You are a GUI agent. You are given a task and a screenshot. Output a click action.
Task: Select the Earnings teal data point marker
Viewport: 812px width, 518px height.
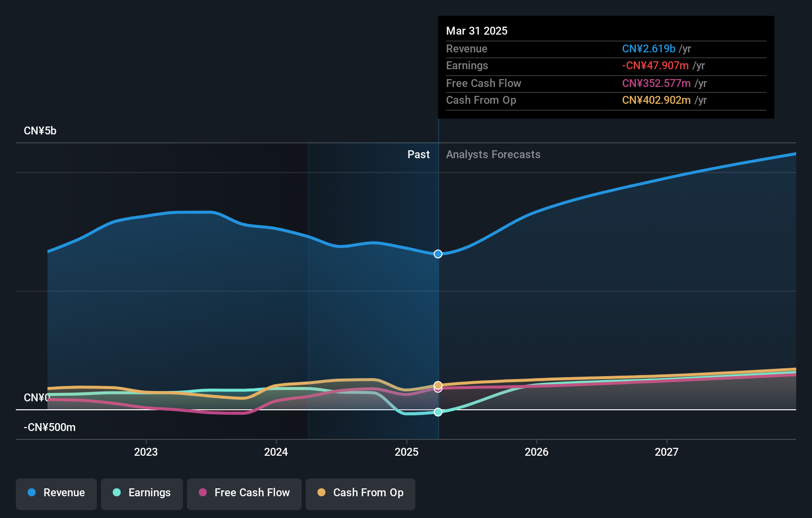(x=438, y=412)
